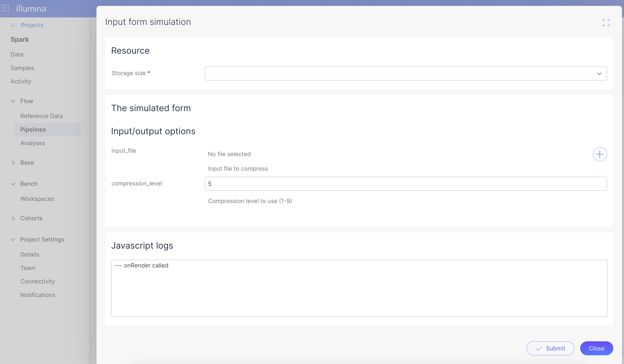The image size is (624, 364).
Task: Collapse the Bench section chevron
Action: (13, 184)
